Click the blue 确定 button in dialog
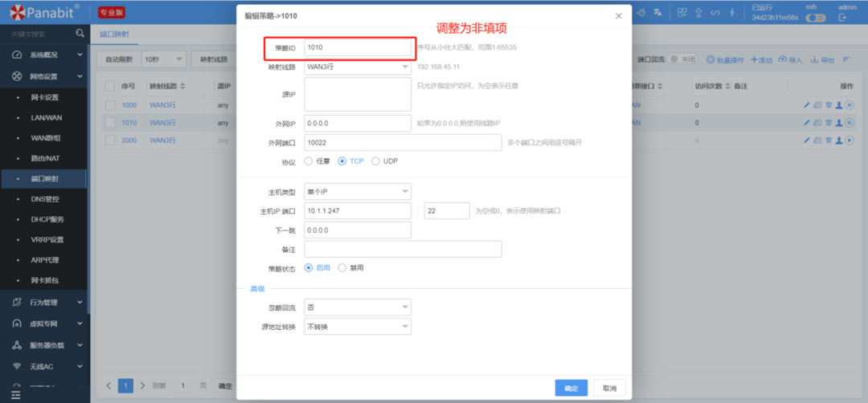The height and width of the screenshot is (403, 868). point(571,388)
